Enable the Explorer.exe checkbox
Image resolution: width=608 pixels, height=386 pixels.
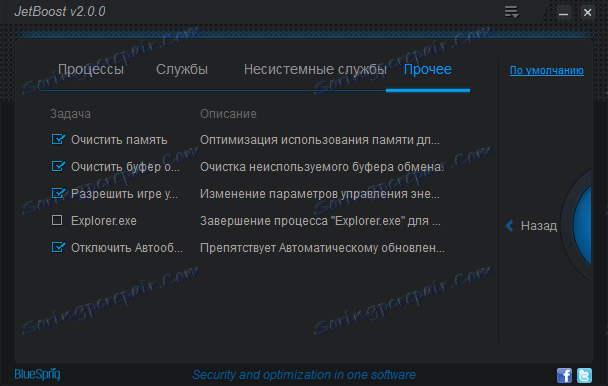pyautogui.click(x=57, y=220)
